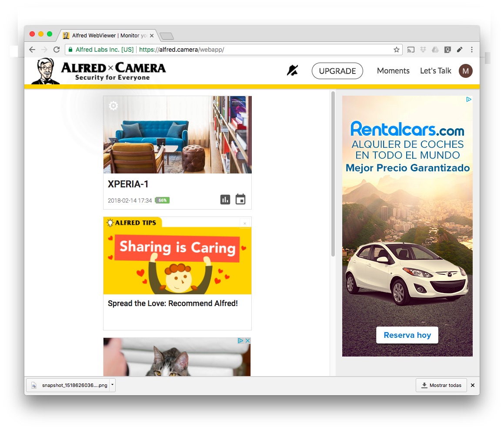This screenshot has width=504, height=430.
Task: Open XPERIA-1 camera settings gear
Action: pyautogui.click(x=113, y=106)
